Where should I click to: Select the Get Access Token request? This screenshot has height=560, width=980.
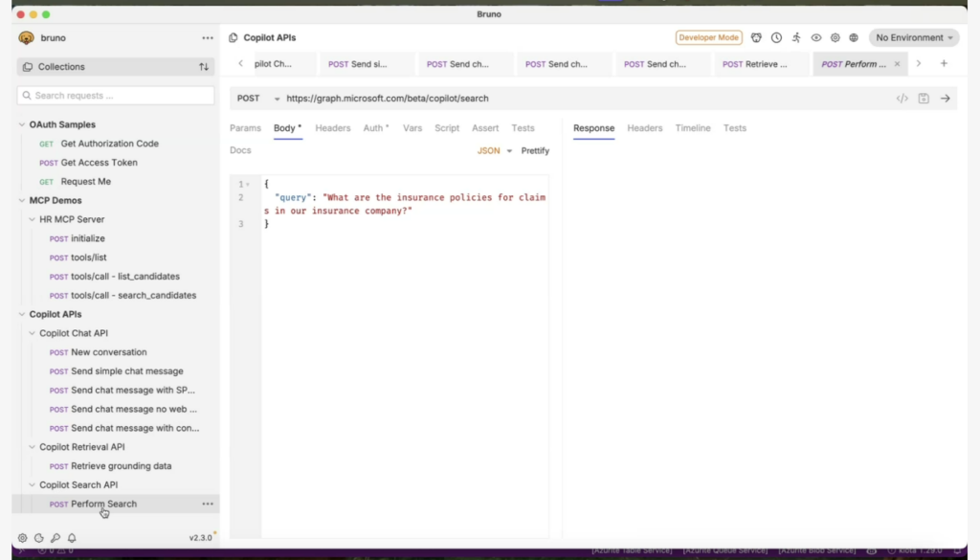pyautogui.click(x=99, y=163)
